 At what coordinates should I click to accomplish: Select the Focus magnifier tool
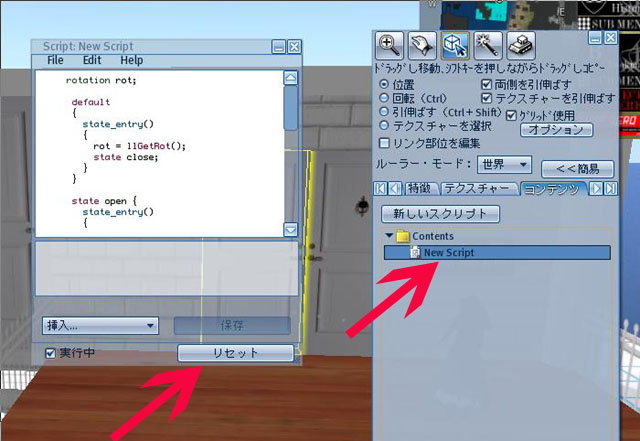pyautogui.click(x=389, y=45)
